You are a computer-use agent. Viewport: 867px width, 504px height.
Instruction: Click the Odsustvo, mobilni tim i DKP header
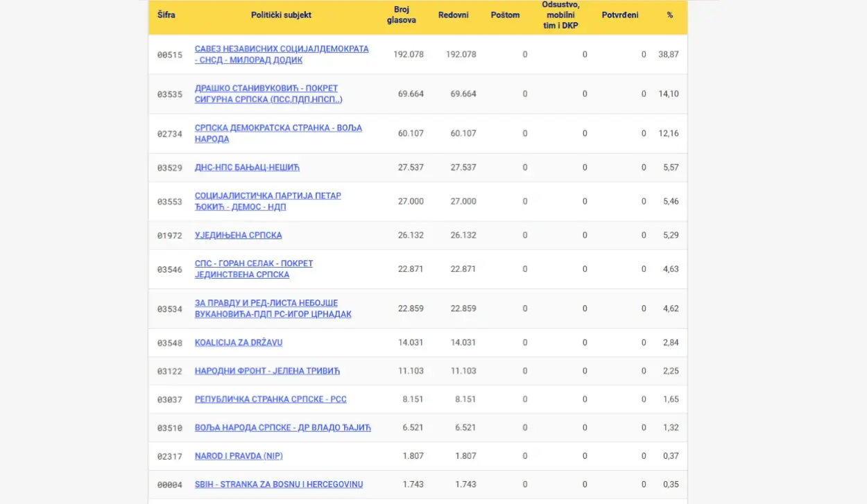[x=560, y=15]
